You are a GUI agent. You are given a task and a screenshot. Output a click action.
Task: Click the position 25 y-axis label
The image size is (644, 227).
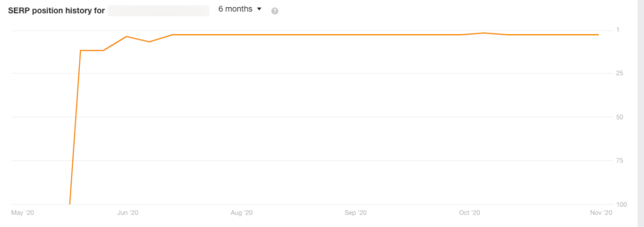[x=619, y=74]
